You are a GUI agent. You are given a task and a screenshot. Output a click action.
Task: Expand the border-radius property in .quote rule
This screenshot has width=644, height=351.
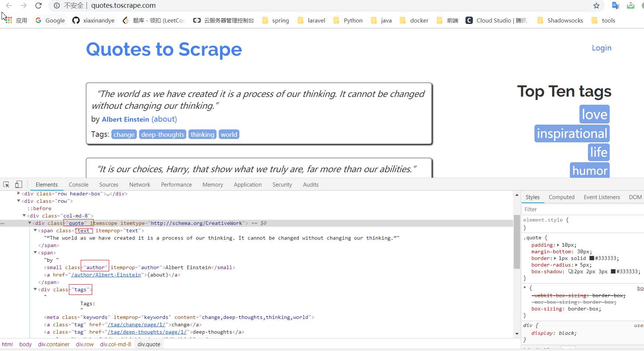(576, 265)
